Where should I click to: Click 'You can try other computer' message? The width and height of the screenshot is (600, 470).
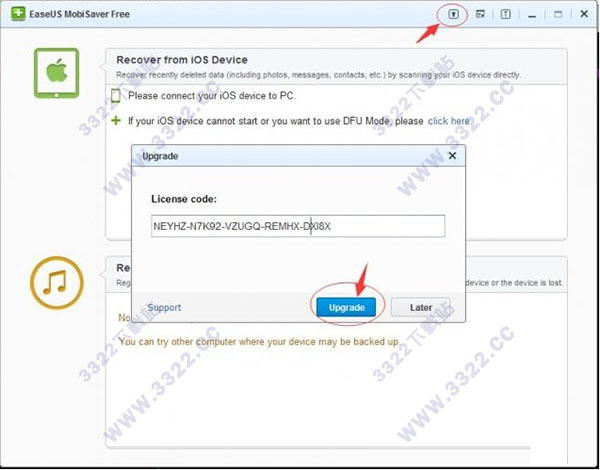[259, 341]
